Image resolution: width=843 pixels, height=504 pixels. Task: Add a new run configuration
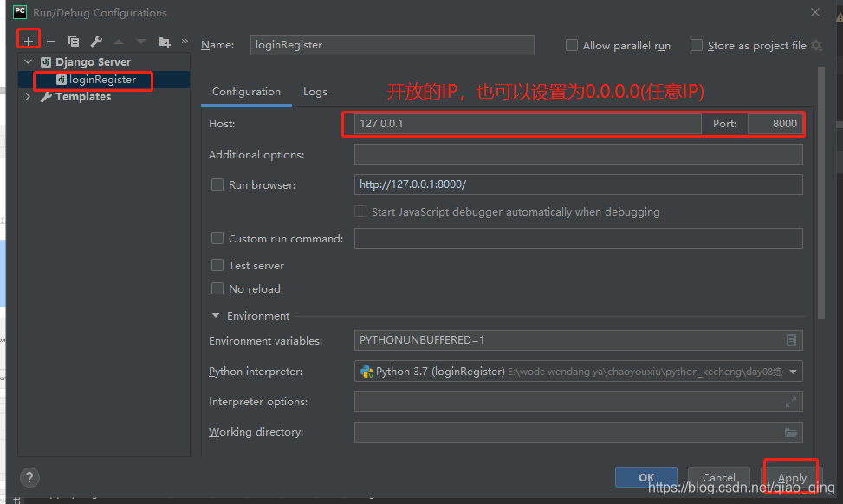[29, 41]
